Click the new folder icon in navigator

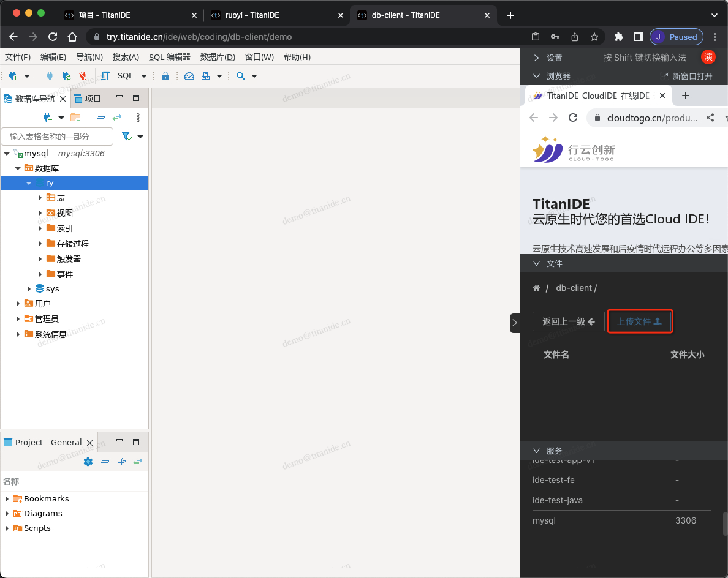(x=75, y=118)
